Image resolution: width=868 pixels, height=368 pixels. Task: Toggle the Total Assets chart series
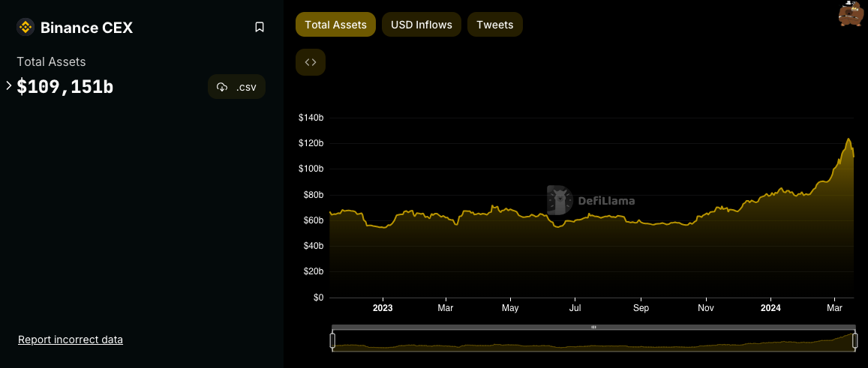point(335,25)
